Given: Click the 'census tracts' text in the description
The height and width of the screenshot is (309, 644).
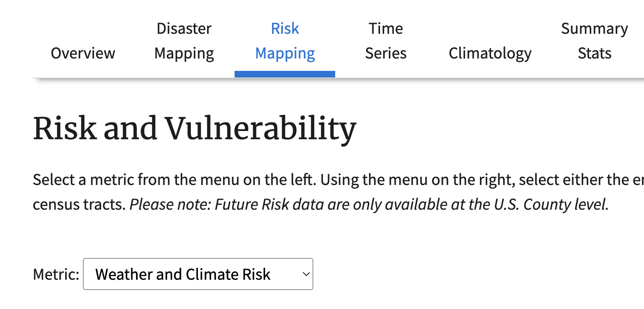Looking at the screenshot, I should click(79, 204).
